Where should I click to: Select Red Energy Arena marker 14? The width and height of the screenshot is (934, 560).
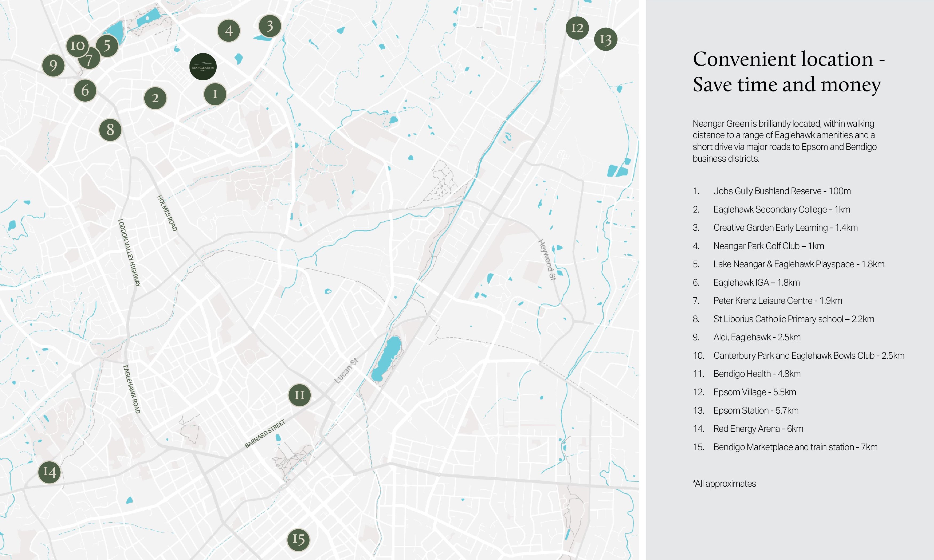click(x=49, y=472)
